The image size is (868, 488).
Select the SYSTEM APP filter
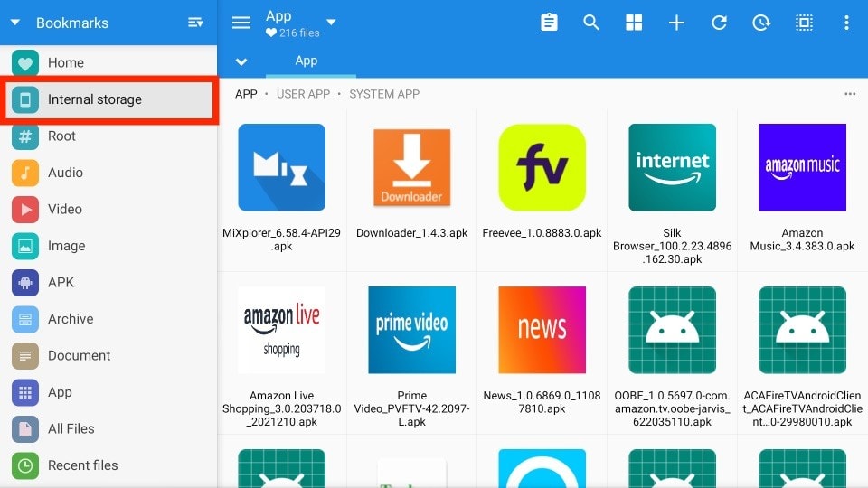pos(384,94)
